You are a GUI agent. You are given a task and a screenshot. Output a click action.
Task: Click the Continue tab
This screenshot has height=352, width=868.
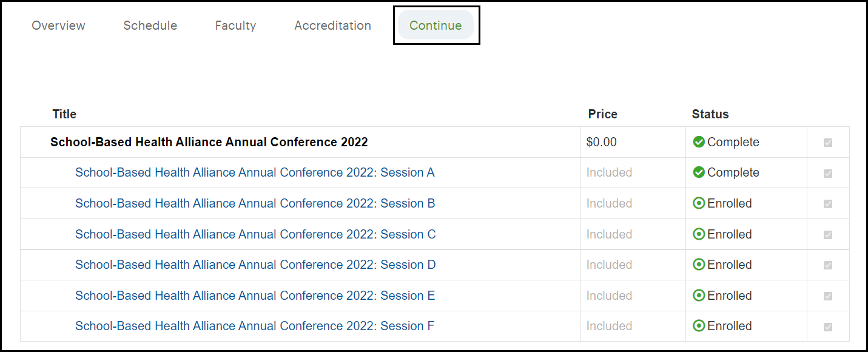pos(436,25)
